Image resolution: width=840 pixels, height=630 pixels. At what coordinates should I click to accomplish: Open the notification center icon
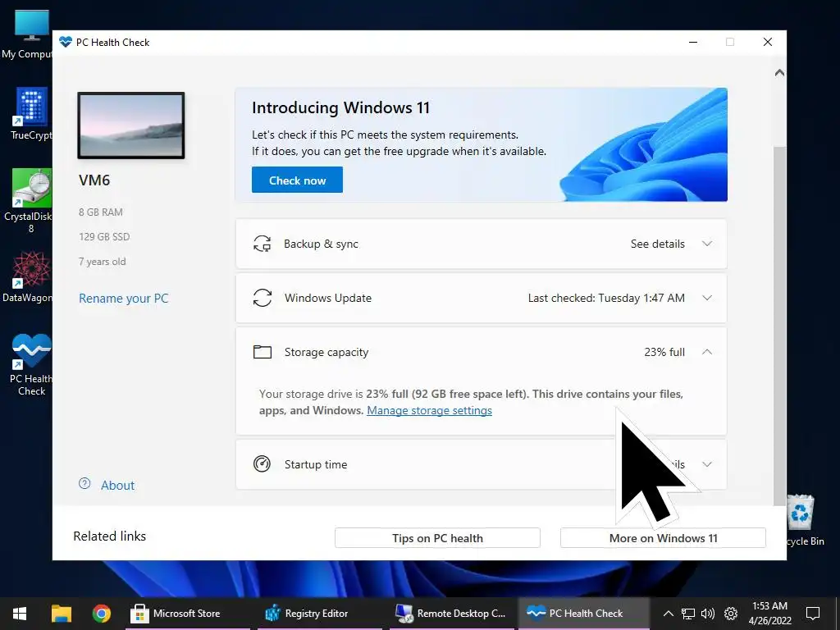813,614
